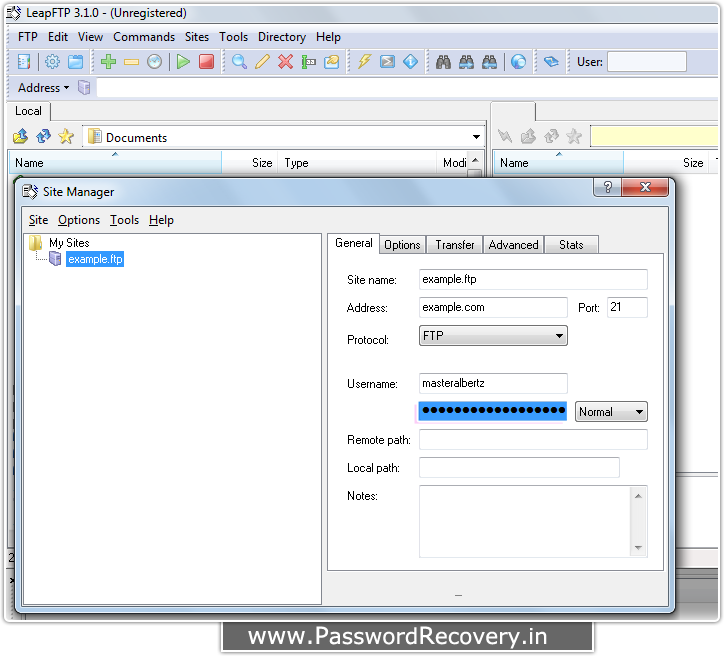
Task: Click the first binoculars find icon
Action: (x=443, y=61)
